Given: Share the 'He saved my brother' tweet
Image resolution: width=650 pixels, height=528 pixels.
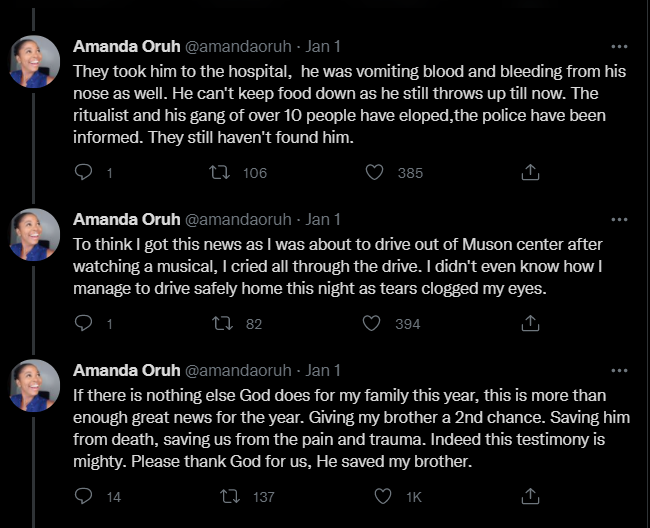Looking at the screenshot, I should 532,495.
